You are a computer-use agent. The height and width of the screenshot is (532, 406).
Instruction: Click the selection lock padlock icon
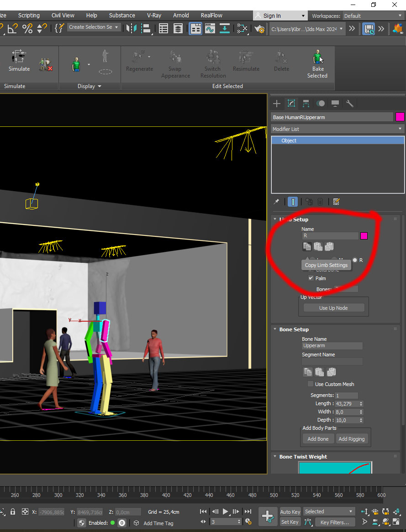click(x=13, y=511)
